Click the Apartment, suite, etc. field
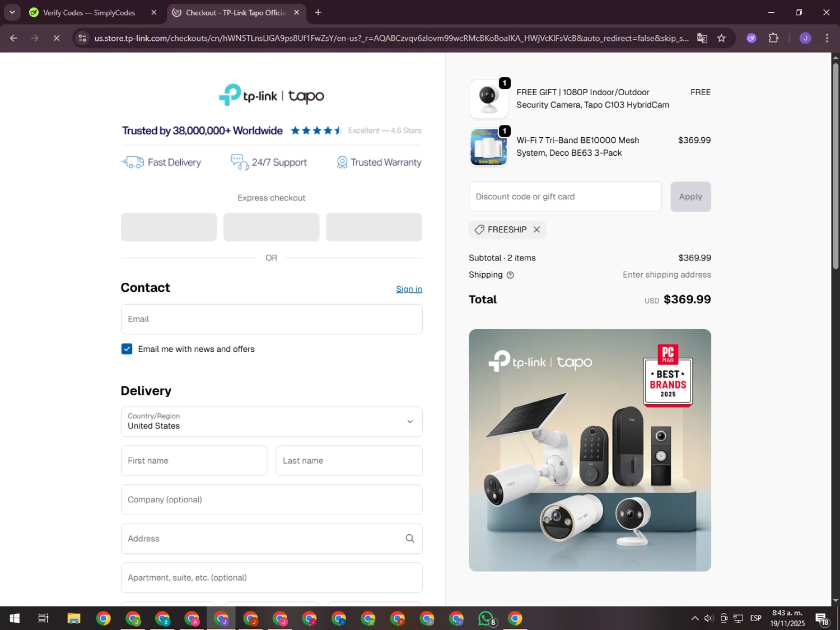The image size is (840, 630). 272,578
